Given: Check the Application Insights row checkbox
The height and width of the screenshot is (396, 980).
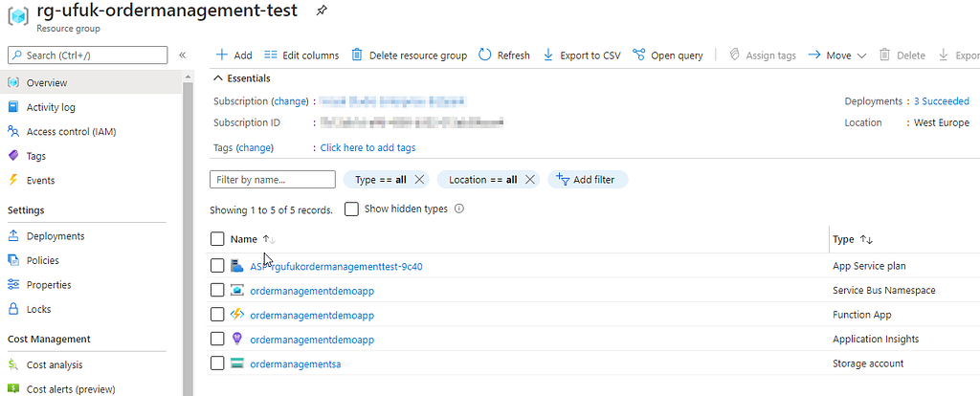Looking at the screenshot, I should pyautogui.click(x=217, y=340).
